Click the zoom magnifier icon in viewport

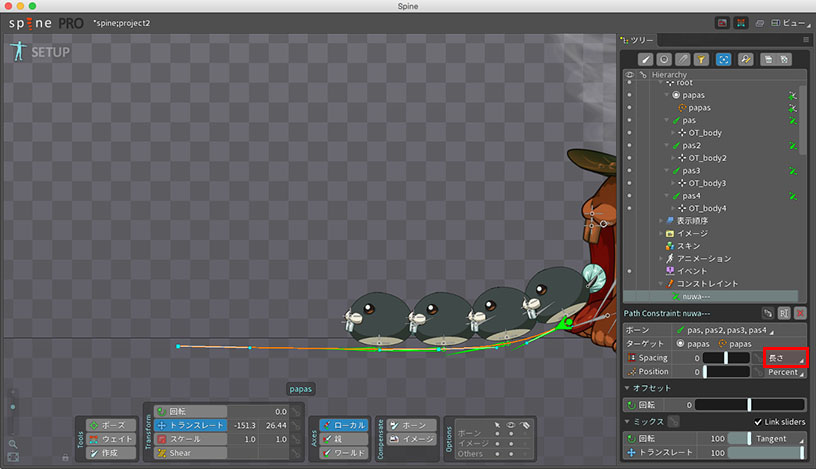pyautogui.click(x=13, y=444)
